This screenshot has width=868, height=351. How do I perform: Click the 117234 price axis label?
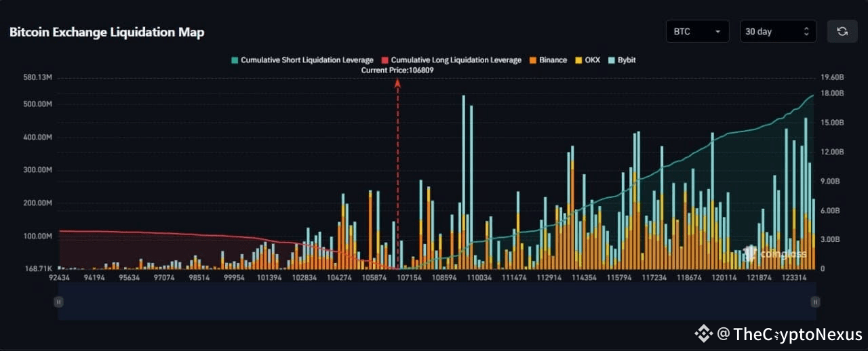pyautogui.click(x=654, y=278)
